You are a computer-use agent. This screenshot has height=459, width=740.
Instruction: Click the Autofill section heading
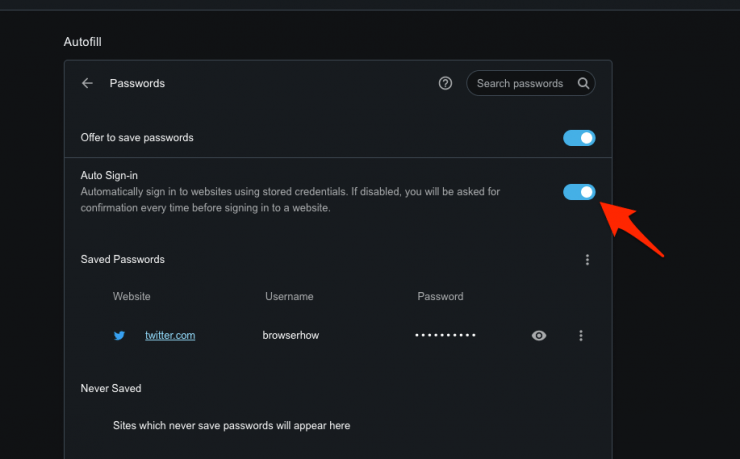click(83, 42)
